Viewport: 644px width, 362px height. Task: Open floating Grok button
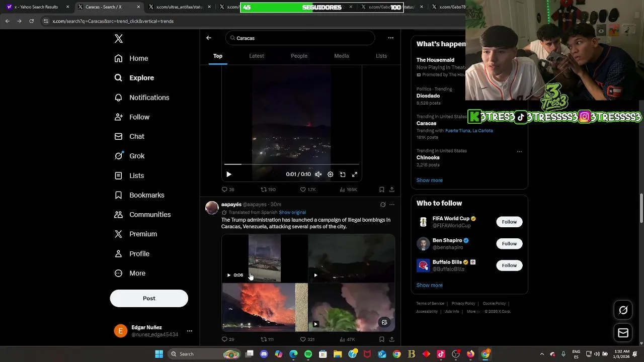[623, 310]
